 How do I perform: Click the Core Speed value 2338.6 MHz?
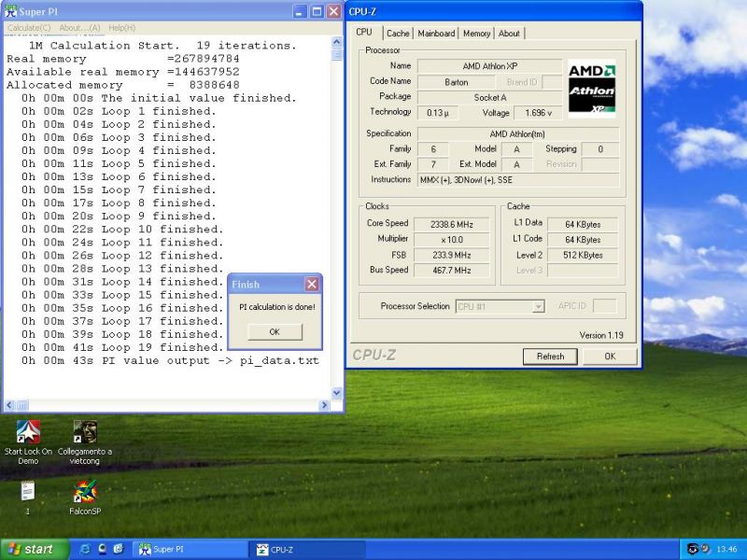click(452, 224)
